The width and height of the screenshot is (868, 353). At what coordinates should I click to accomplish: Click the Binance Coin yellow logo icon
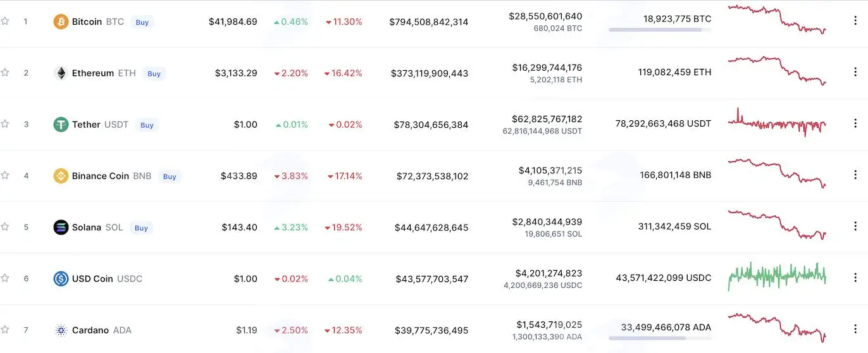(x=61, y=176)
